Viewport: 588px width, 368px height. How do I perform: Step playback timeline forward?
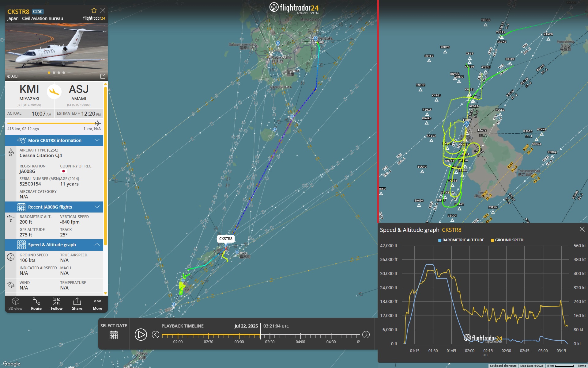pos(366,335)
